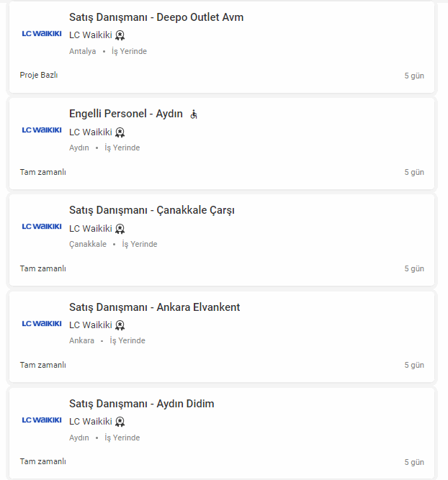Open Satış Danışmanı - Aydın Didim job
Viewport: 448px width, 480px height.
142,404
